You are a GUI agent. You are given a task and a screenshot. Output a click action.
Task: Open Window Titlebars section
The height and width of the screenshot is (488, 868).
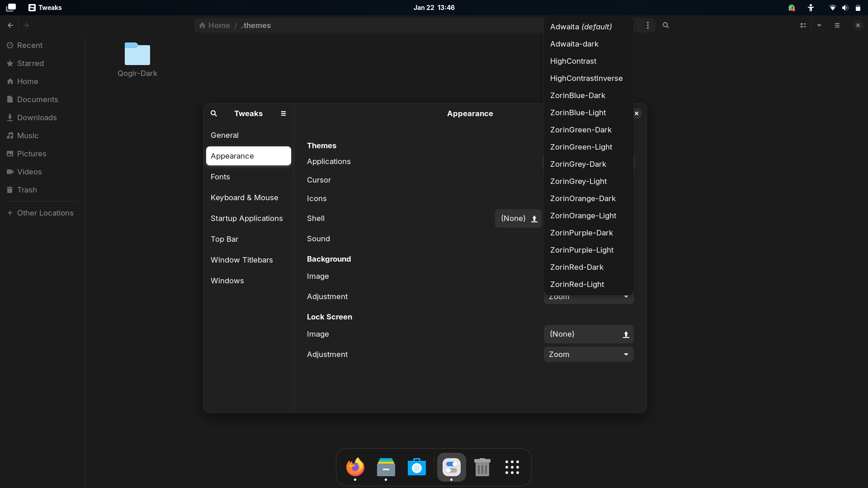pyautogui.click(x=249, y=260)
